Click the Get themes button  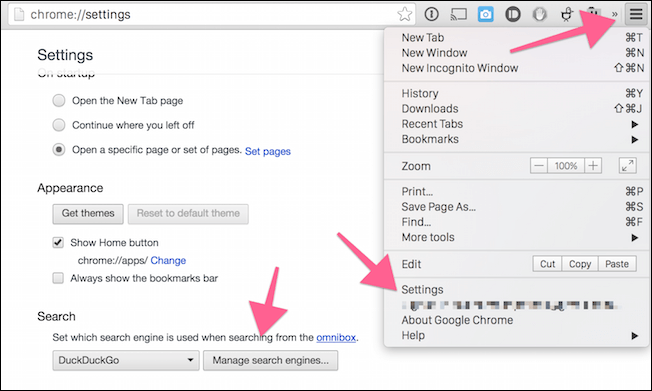88,213
